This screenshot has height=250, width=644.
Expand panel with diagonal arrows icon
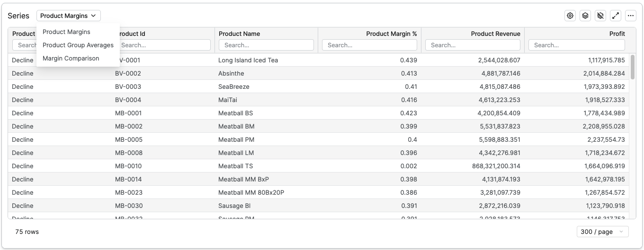point(616,16)
